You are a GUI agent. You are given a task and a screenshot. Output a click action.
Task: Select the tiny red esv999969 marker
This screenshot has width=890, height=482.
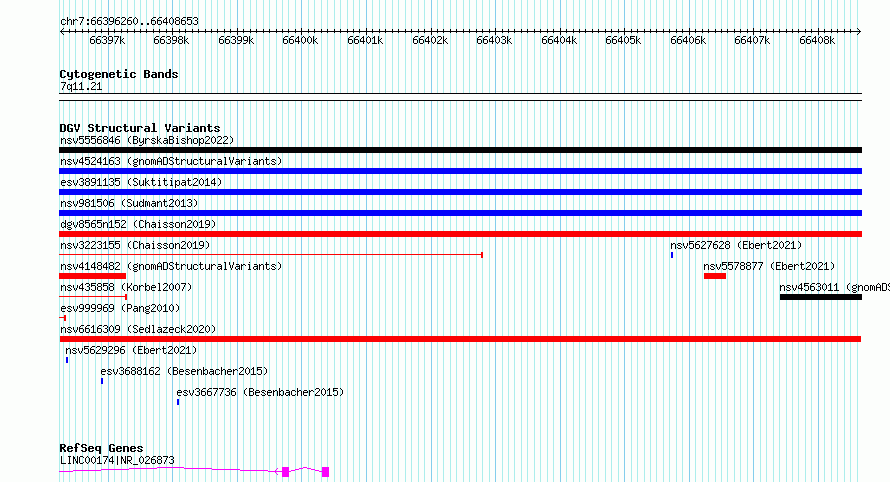63,318
